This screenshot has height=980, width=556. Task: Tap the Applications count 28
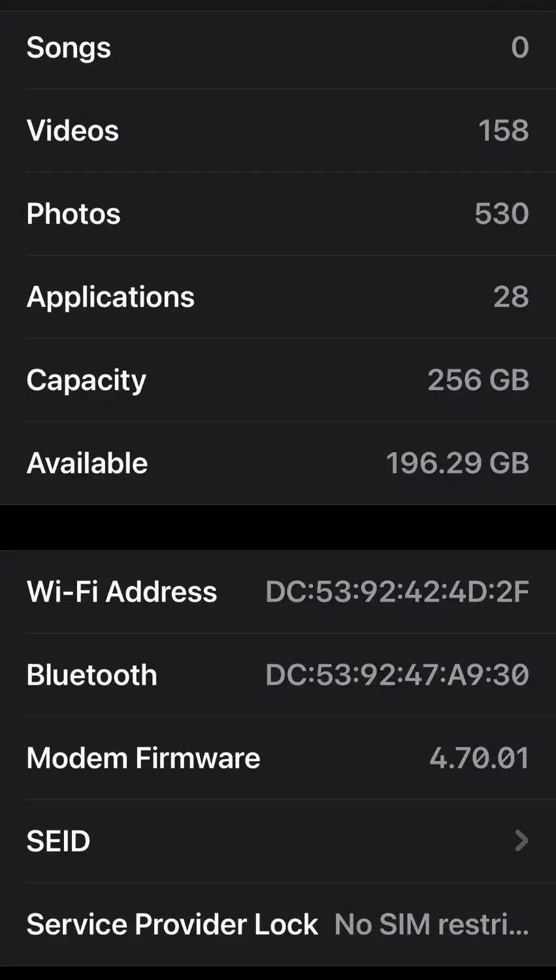point(510,297)
